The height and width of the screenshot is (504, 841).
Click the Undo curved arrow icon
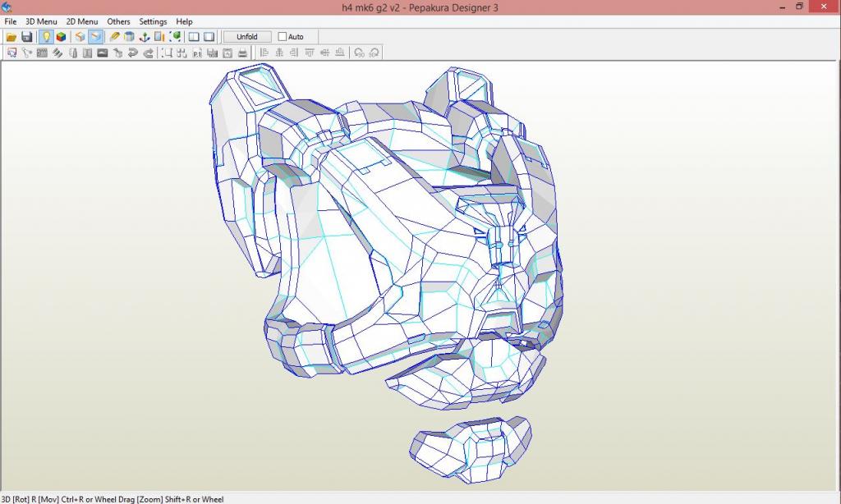coord(132,53)
